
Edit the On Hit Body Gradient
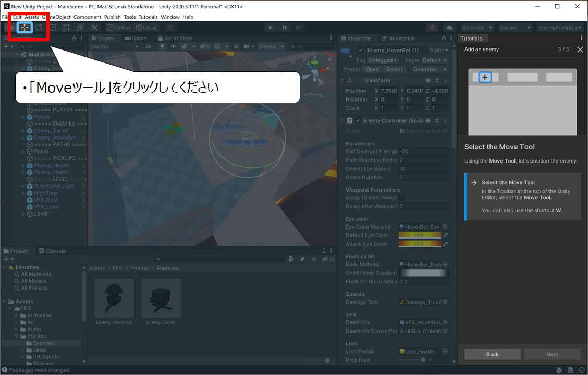coord(423,273)
